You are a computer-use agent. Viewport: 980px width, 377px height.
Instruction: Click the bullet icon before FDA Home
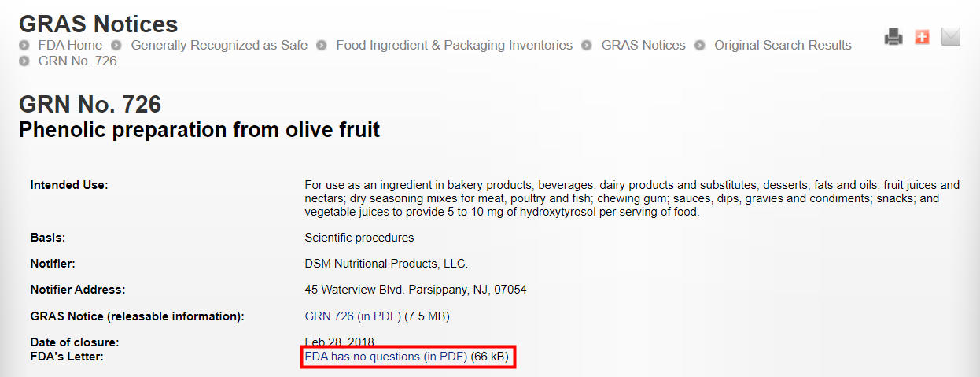(x=24, y=46)
